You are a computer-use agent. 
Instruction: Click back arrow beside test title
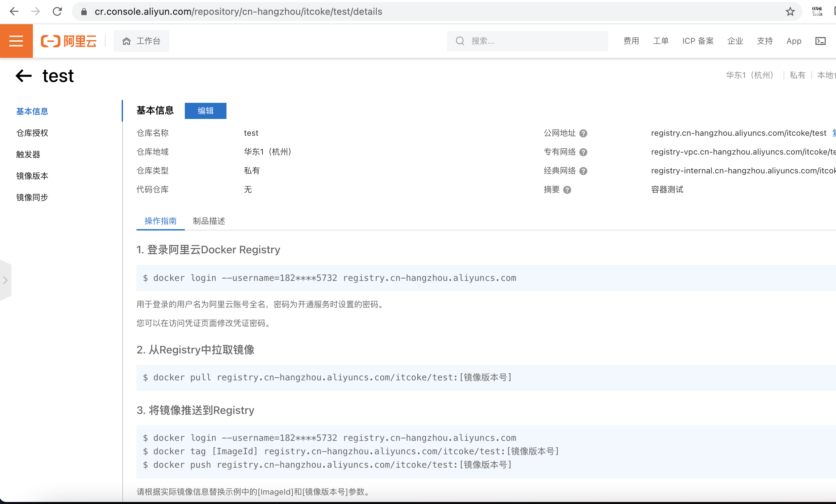24,76
